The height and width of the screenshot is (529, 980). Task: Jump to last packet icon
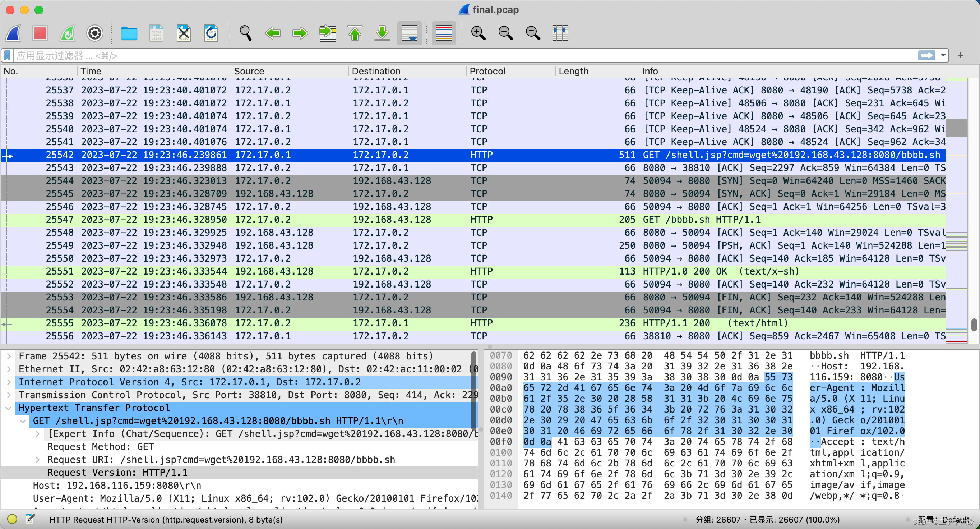[382, 33]
